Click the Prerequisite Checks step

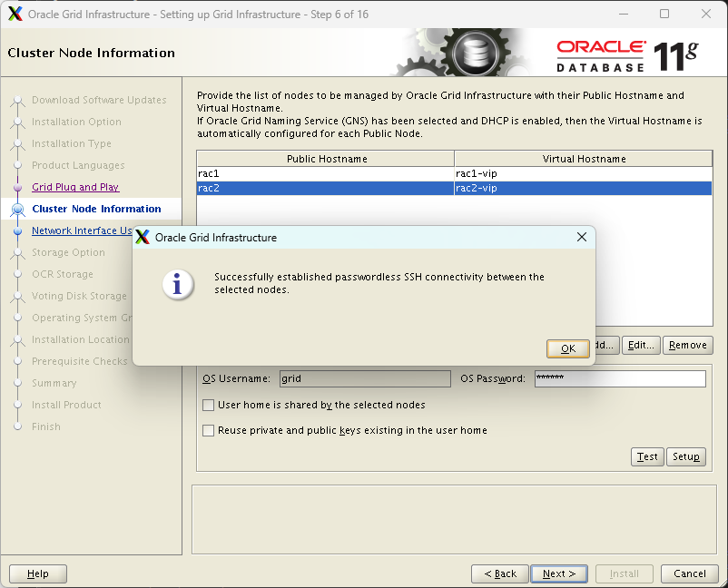pos(79,361)
